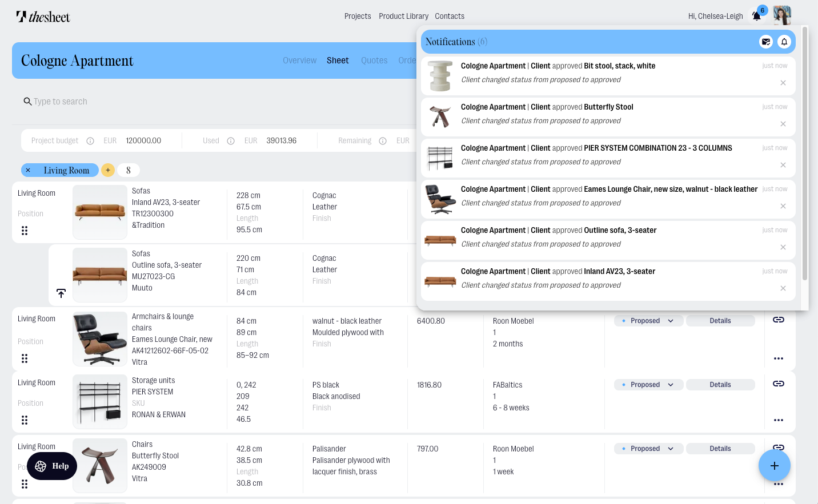Screen dimensions: 818x504
Task: Open Inland AV23 sofa thumbnail
Action: 100,212
